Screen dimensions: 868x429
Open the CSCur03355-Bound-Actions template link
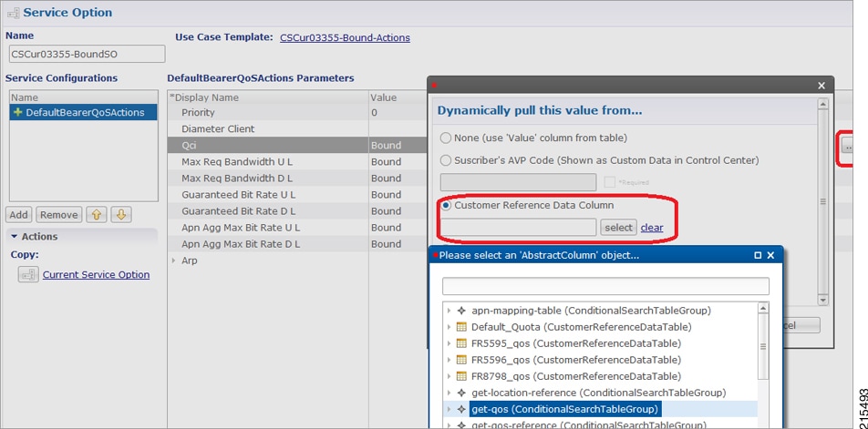(345, 37)
